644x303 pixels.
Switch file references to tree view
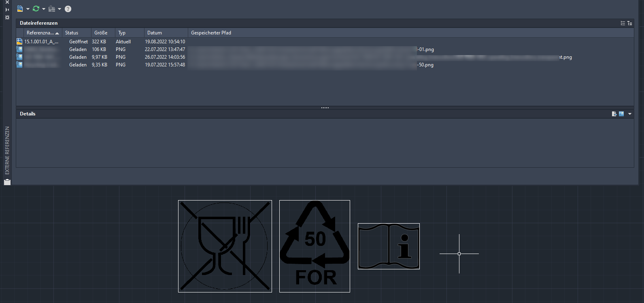tap(630, 23)
